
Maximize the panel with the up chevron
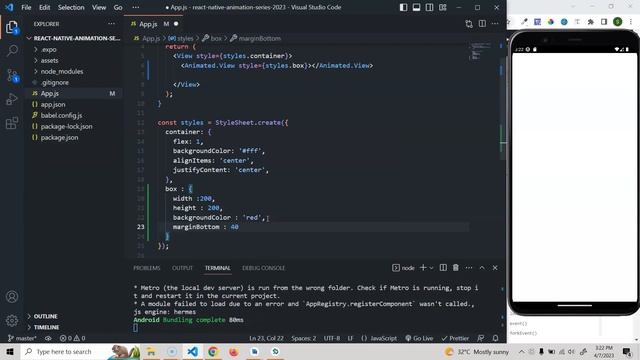pos(482,268)
